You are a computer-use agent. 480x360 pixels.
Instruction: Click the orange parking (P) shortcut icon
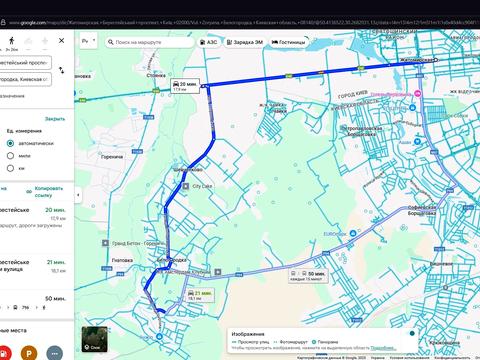pos(29,353)
